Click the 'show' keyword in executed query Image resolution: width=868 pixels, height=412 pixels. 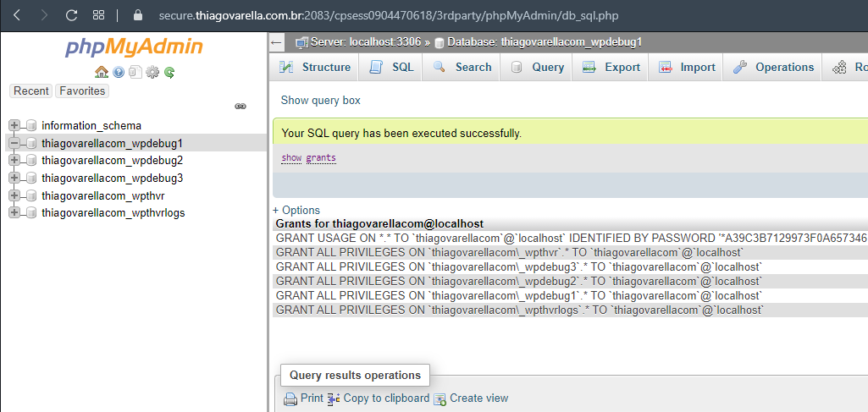pyautogui.click(x=291, y=157)
